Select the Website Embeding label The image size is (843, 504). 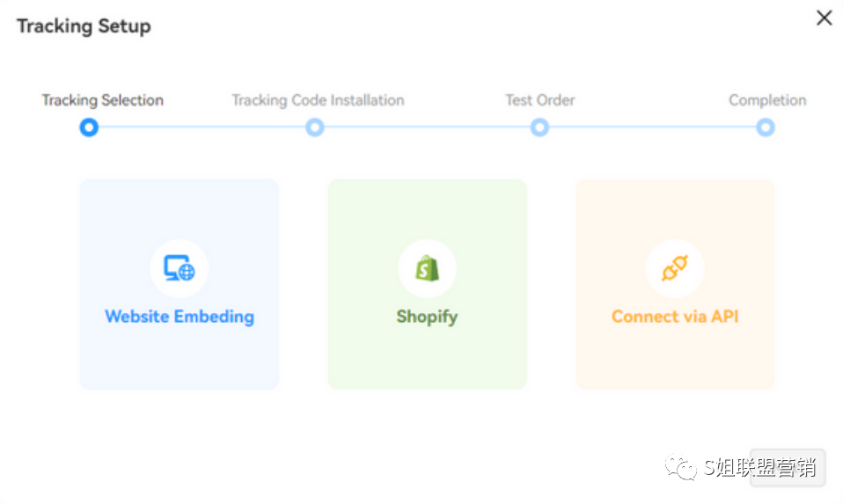pos(180,317)
